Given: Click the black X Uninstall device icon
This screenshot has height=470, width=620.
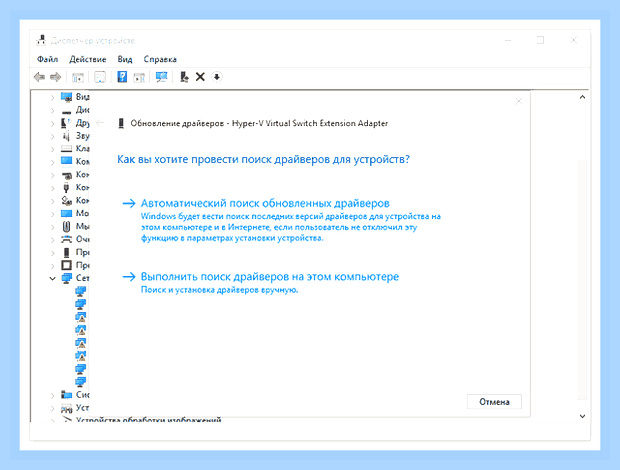Looking at the screenshot, I should click(200, 77).
